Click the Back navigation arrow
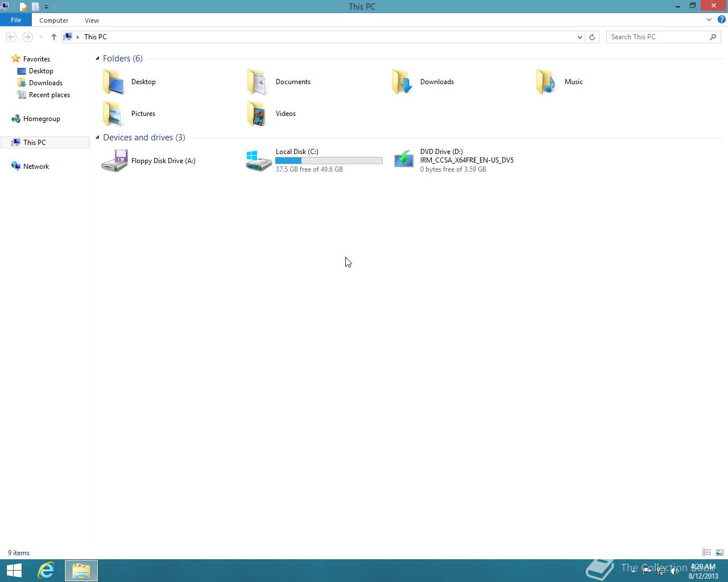The width and height of the screenshot is (728, 582). pos(11,37)
